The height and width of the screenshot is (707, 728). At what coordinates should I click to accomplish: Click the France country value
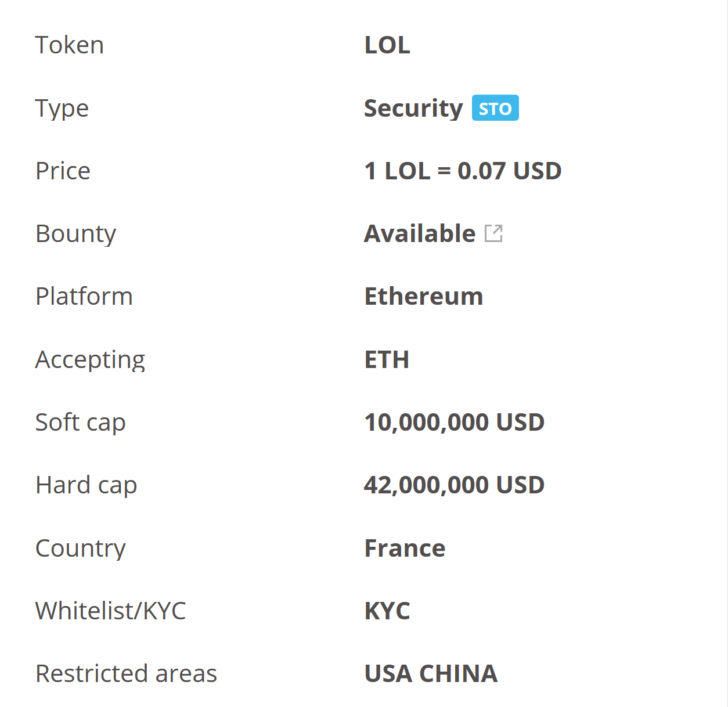point(405,549)
